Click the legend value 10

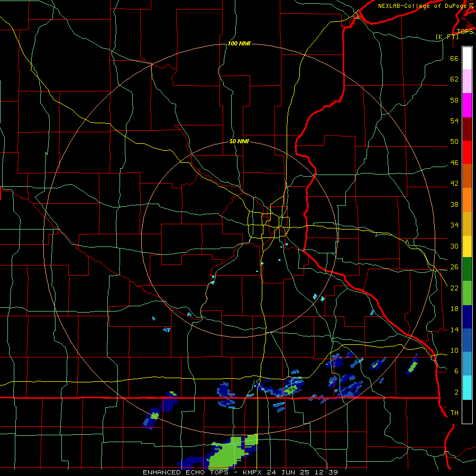tap(454, 350)
